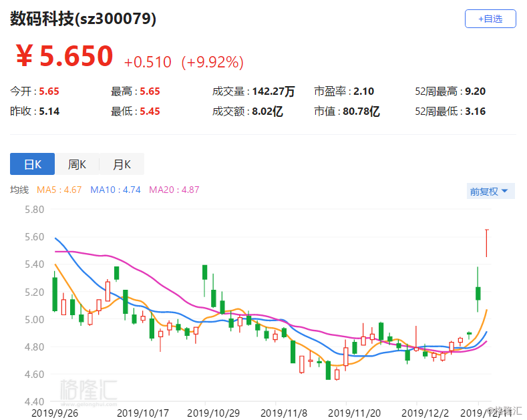Click the 昨收 previous close 5.14
This screenshot has width=527, height=420.
click(x=49, y=112)
